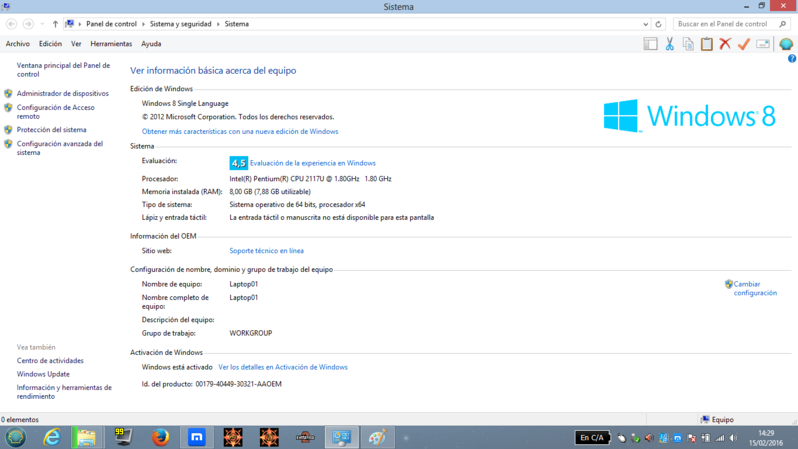Click the WORKGROUP value
Viewport: 798px width, 449px height.
(250, 333)
